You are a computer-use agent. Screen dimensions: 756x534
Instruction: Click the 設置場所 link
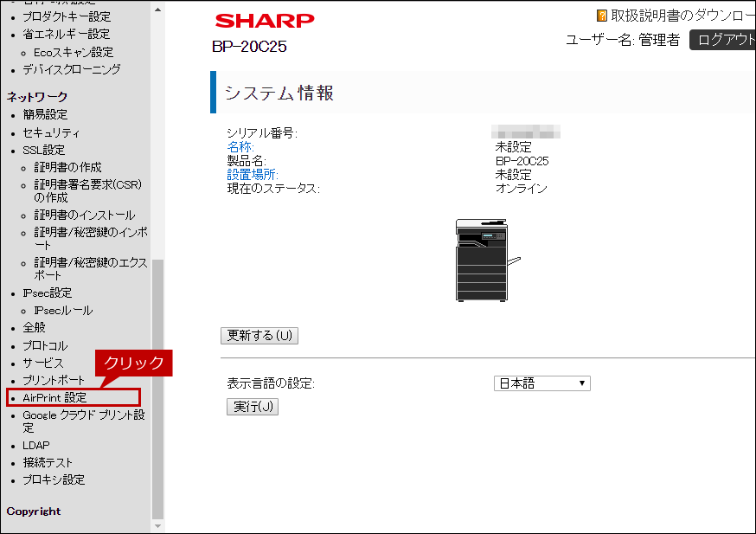tap(253, 175)
